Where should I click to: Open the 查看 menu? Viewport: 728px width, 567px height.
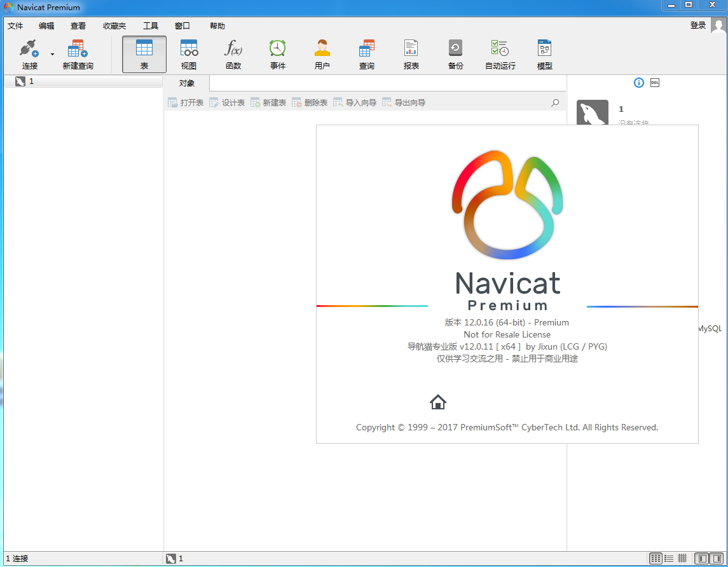[x=78, y=26]
